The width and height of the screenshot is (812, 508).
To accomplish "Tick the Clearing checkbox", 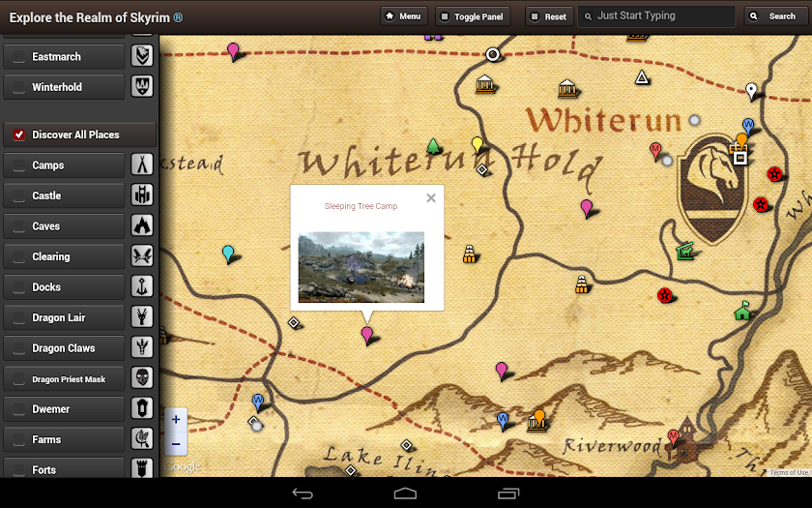I will click(18, 256).
